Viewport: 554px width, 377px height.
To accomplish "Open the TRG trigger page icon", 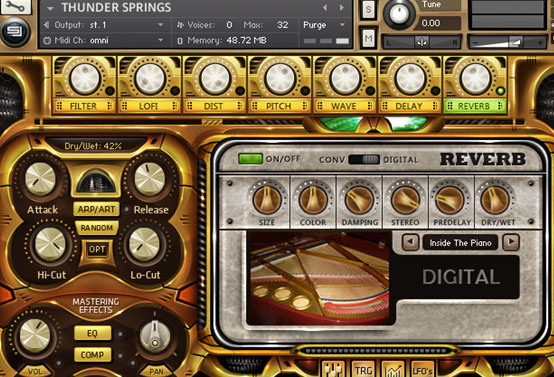I will coord(363,369).
